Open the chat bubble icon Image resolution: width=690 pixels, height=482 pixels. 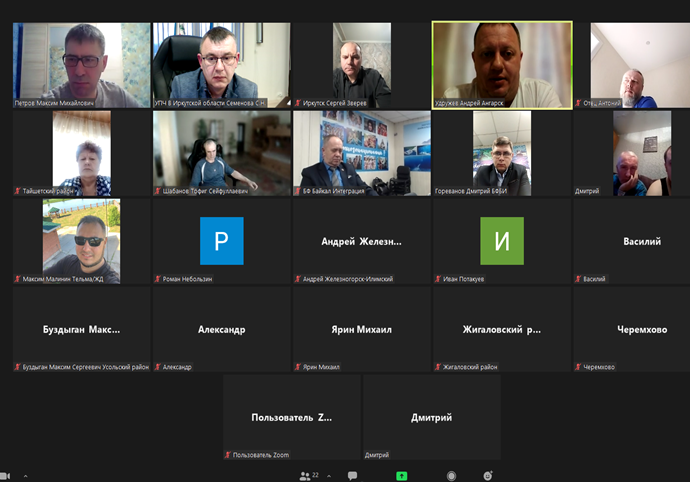click(352, 475)
